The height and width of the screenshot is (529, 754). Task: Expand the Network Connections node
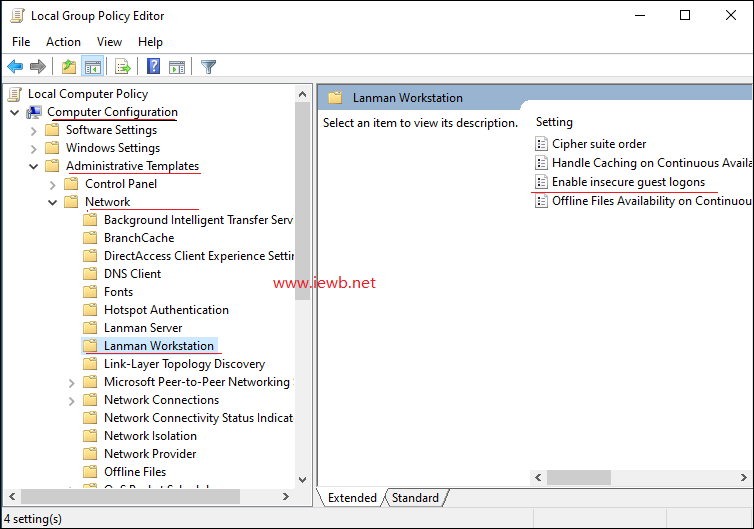tap(72, 401)
